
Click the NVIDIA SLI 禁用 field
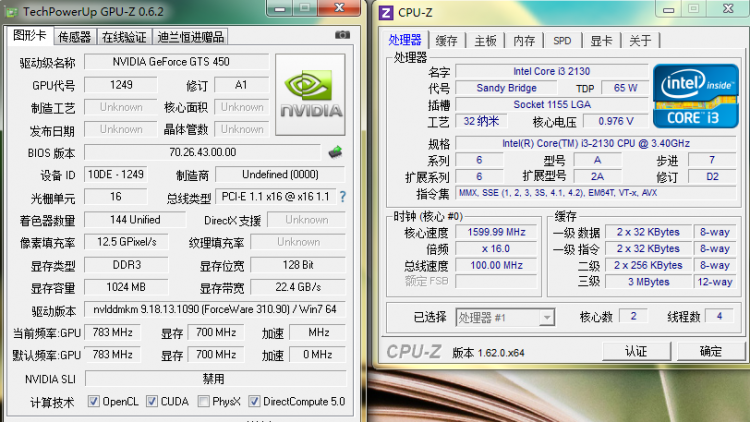point(215,379)
